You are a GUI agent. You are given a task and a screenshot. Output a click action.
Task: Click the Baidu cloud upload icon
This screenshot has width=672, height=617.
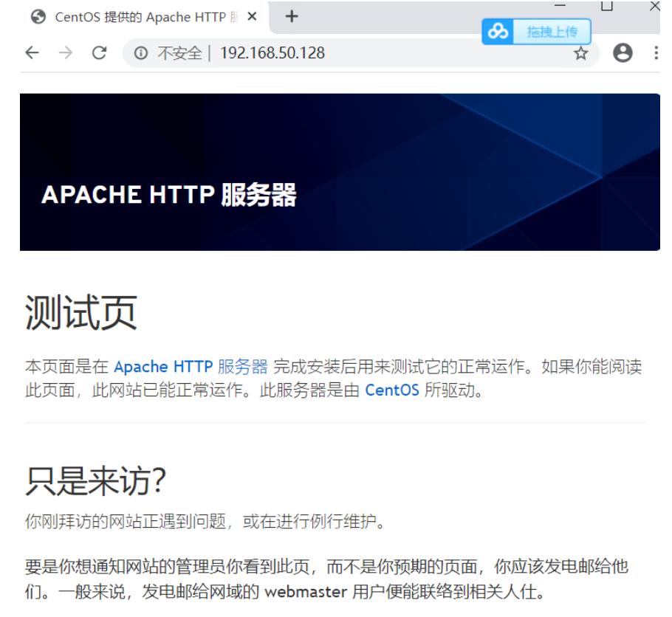[x=498, y=31]
